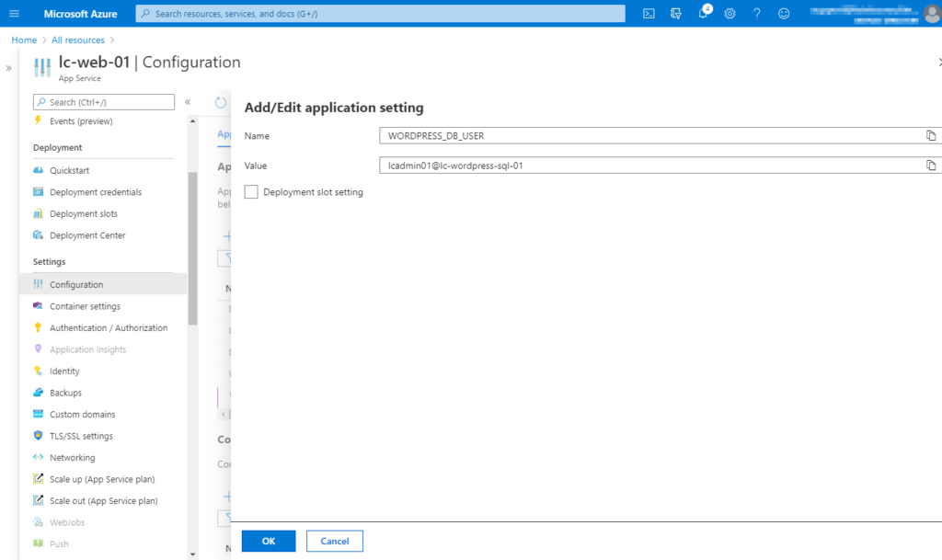
Task: Click the Identity icon
Action: (x=39, y=371)
